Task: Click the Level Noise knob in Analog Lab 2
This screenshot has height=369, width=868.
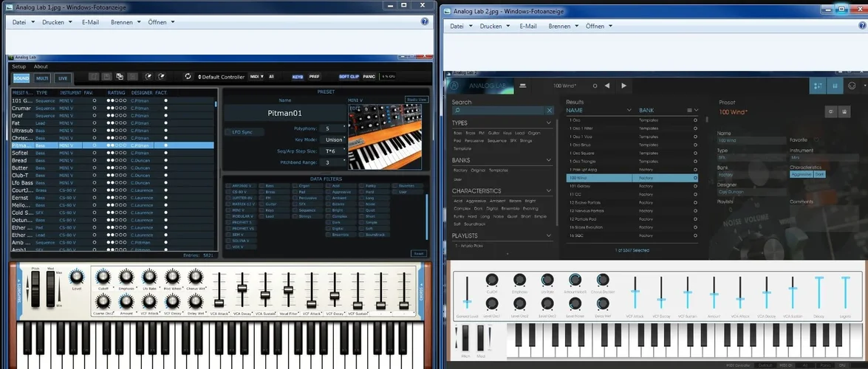Action: tap(575, 304)
